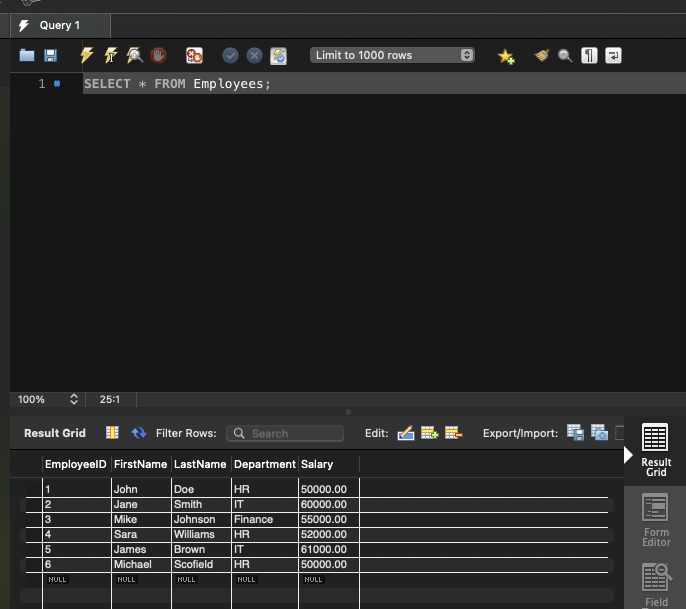Image resolution: width=686 pixels, height=609 pixels.
Task: Open the 'Limit to 1000 rows' dropdown
Action: (392, 56)
